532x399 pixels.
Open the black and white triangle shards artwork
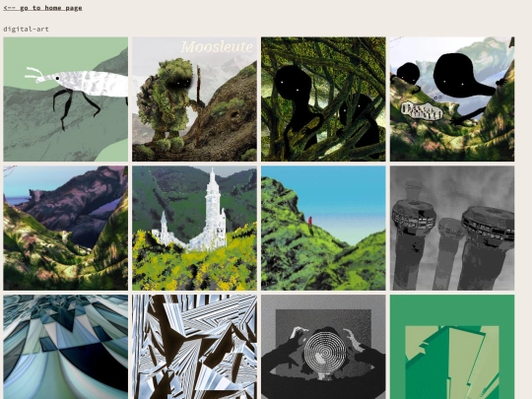pos(194,347)
